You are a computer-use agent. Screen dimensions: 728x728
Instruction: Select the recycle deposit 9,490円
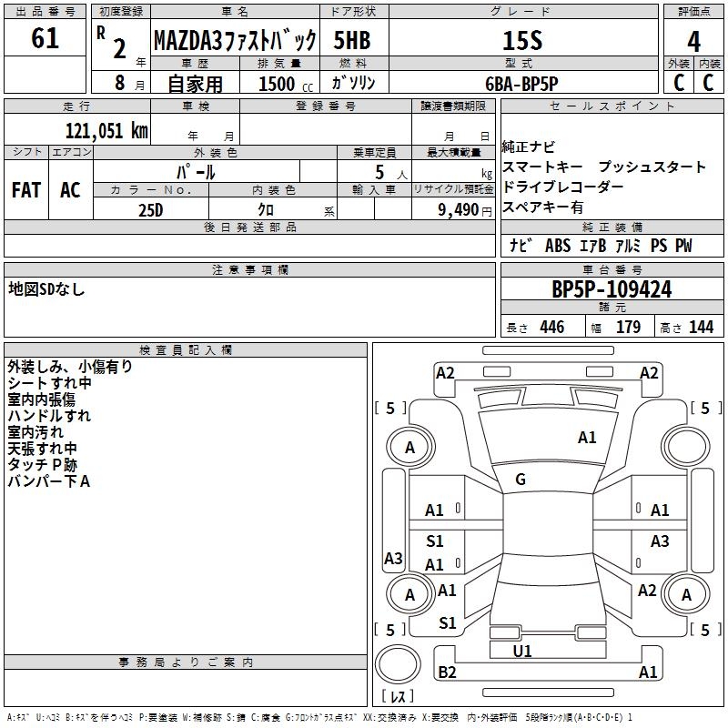pos(465,210)
